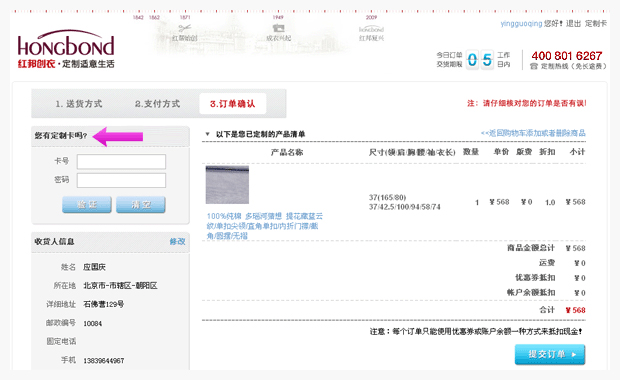Viewport: 620px width, 380px height.
Task: Click the 清空 clear button
Action: tap(141, 204)
